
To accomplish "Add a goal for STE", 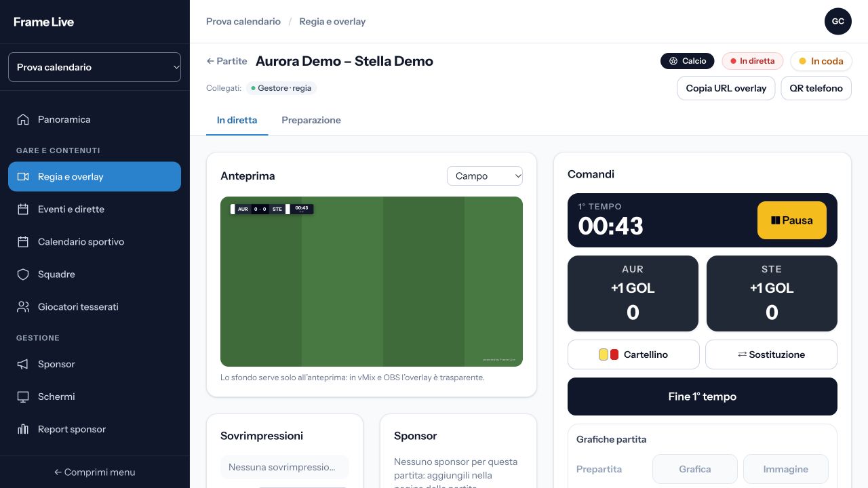I will pos(772,293).
